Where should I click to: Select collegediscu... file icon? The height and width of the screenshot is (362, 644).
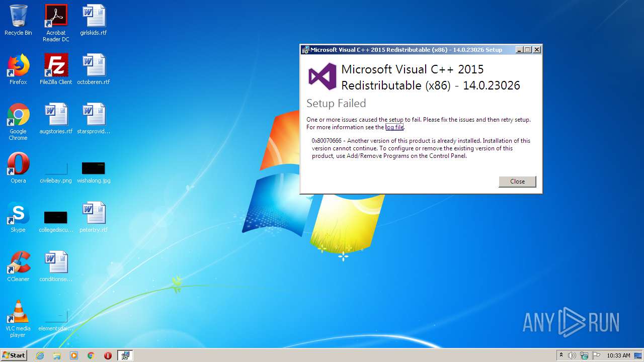tap(56, 221)
